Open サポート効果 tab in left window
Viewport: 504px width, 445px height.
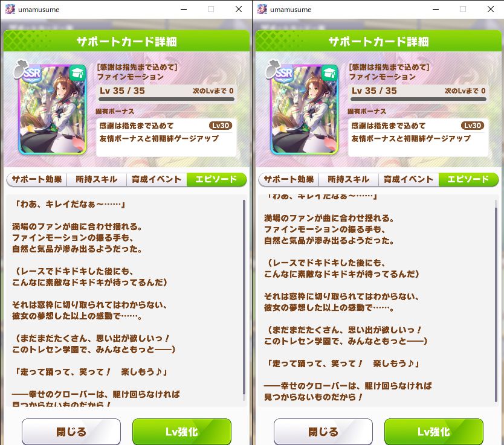click(x=37, y=179)
